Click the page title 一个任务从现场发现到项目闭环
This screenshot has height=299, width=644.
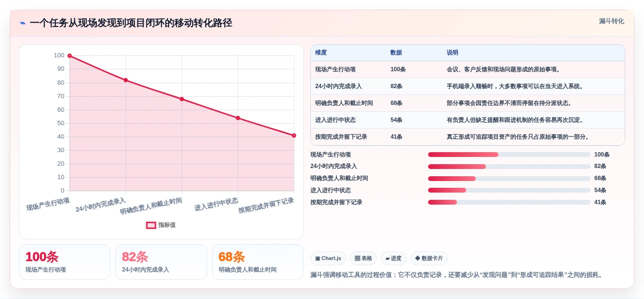click(x=131, y=23)
